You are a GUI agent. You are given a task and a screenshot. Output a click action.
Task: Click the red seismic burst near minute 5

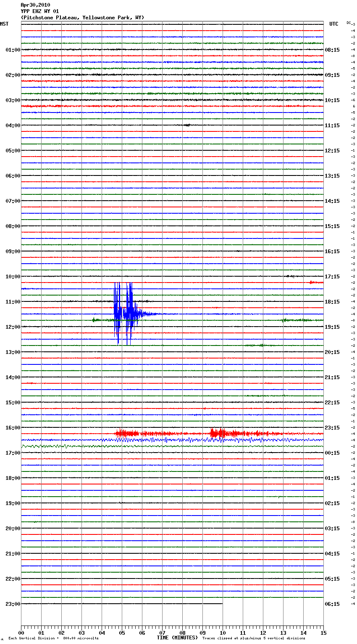(x=126, y=433)
